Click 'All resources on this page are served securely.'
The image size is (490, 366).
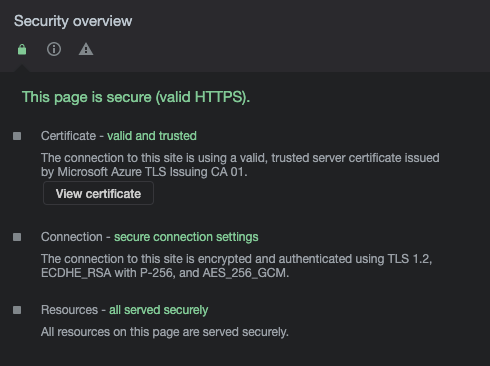coord(165,332)
